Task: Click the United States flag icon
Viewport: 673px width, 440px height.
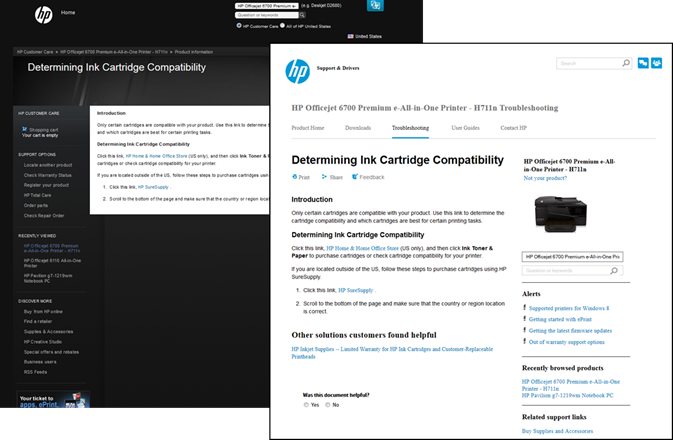Action: point(350,36)
